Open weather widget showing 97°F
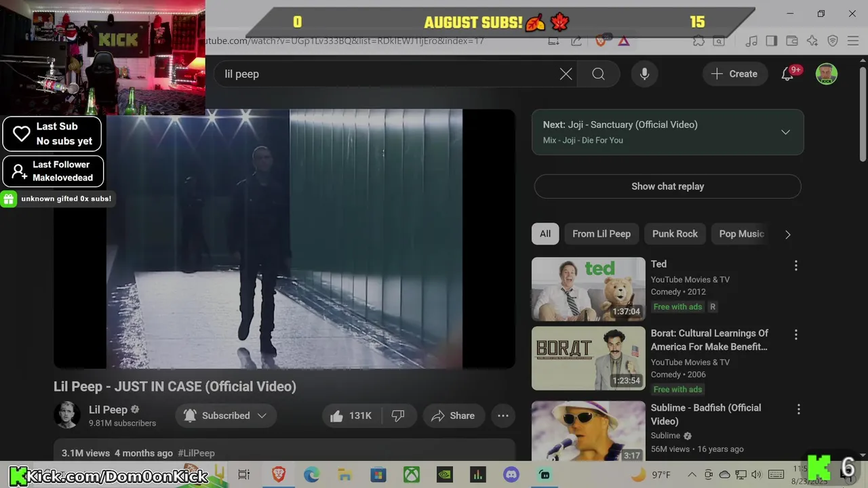The width and height of the screenshot is (868, 488). click(651, 474)
